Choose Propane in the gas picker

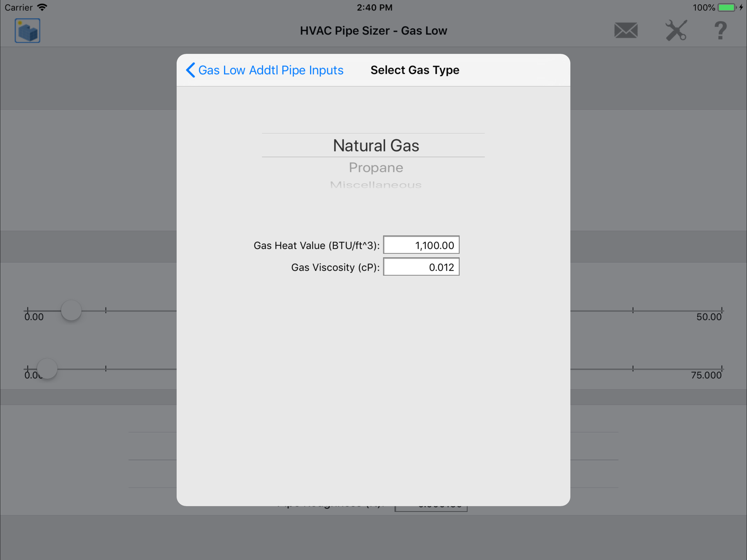point(375,168)
